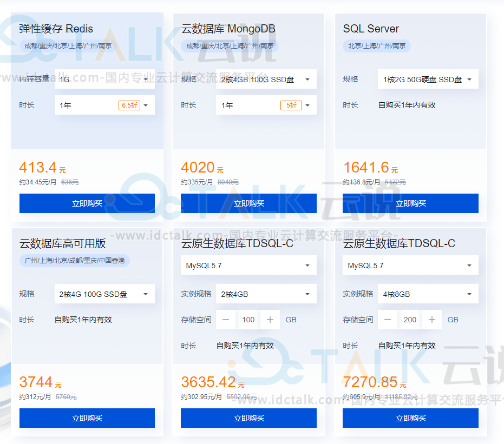
Task: Open 4核8GB instance spec dropdown
Action: click(x=428, y=294)
